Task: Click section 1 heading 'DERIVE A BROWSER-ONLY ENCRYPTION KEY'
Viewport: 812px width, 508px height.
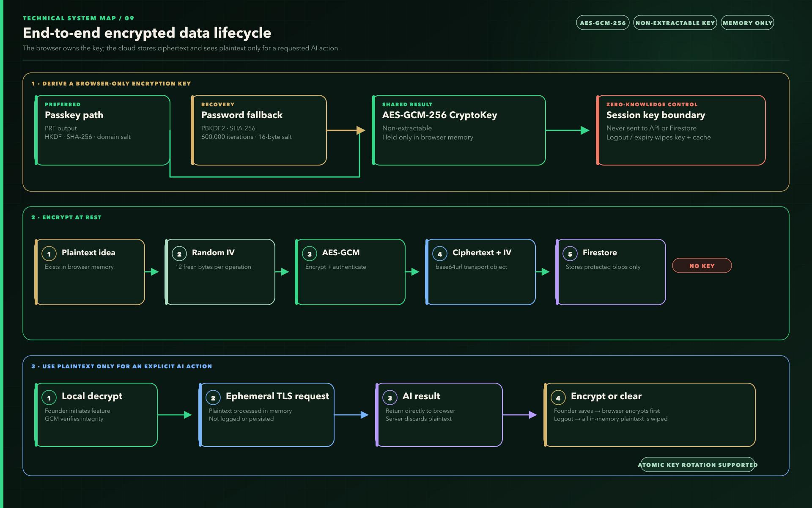Action: tap(116, 83)
